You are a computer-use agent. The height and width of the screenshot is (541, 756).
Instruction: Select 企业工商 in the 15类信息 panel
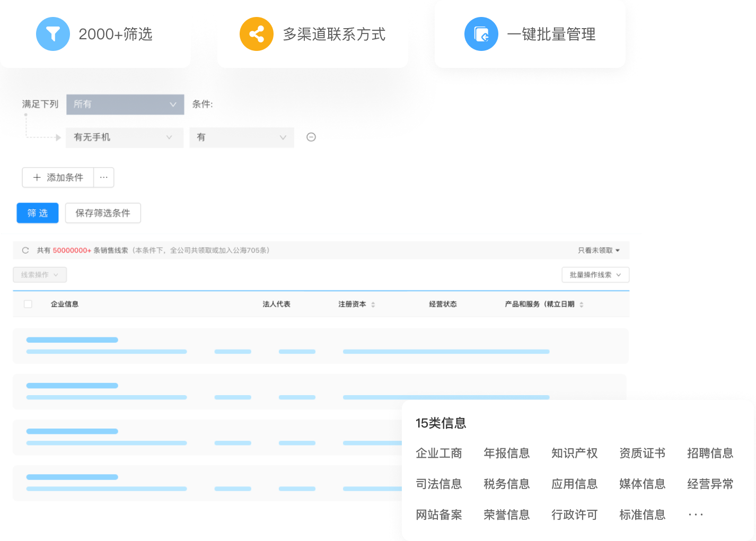439,453
